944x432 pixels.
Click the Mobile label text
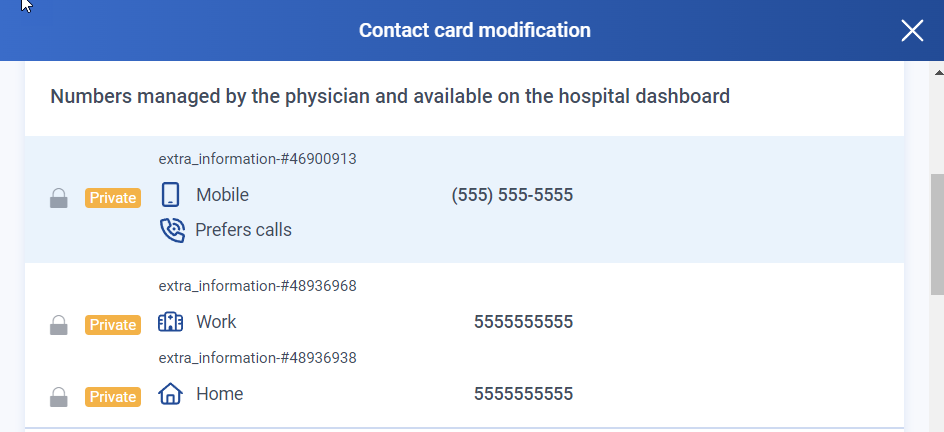(222, 195)
